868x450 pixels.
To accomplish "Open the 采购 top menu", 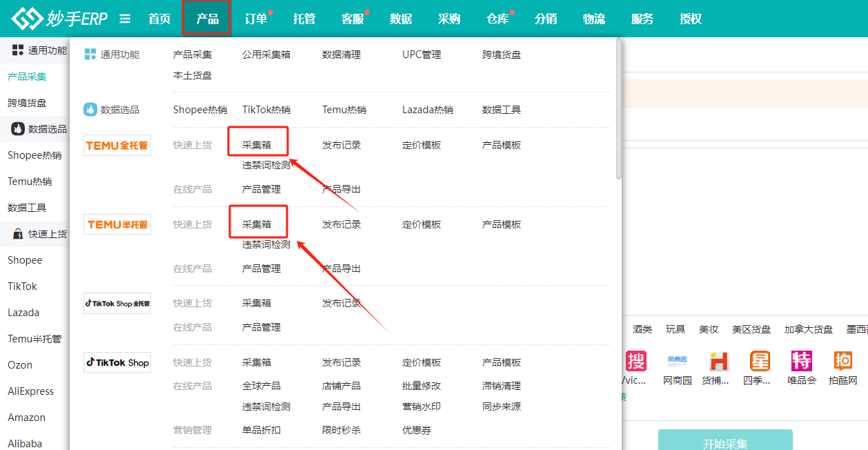I will click(449, 19).
